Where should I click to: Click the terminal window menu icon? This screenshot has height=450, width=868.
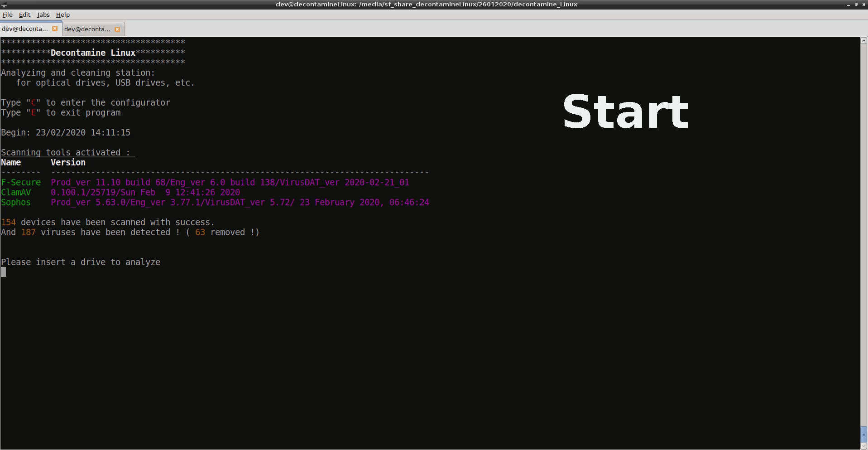point(4,5)
